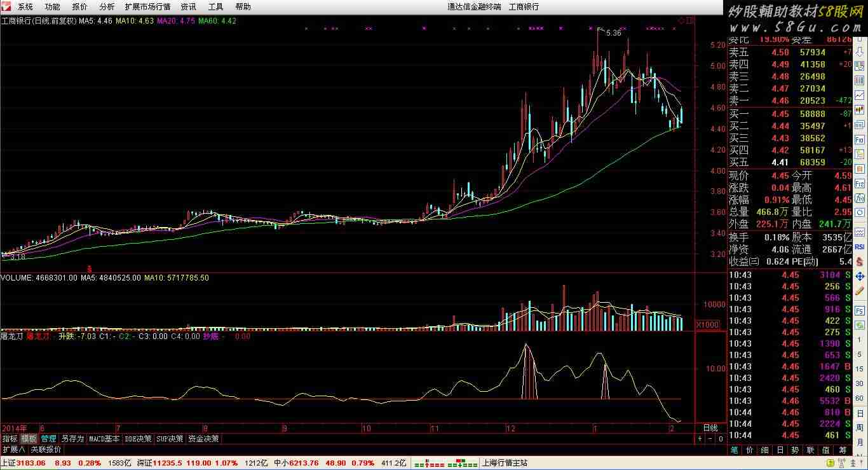
Task: Select the 联 tab in trade panel
Action: pyautogui.click(x=810, y=450)
